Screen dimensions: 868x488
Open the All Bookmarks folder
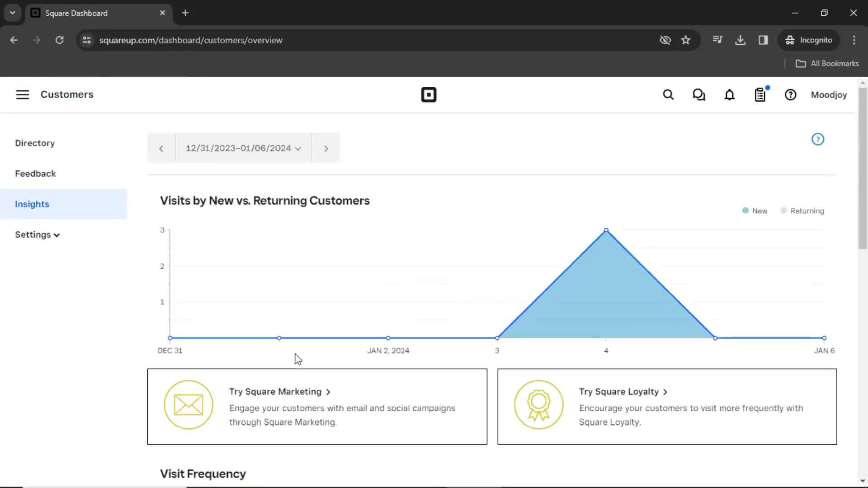(827, 64)
